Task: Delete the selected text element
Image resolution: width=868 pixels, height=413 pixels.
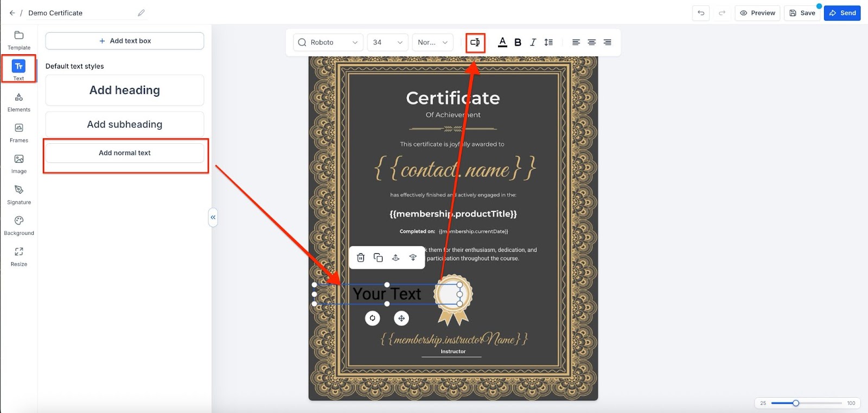Action: click(361, 258)
